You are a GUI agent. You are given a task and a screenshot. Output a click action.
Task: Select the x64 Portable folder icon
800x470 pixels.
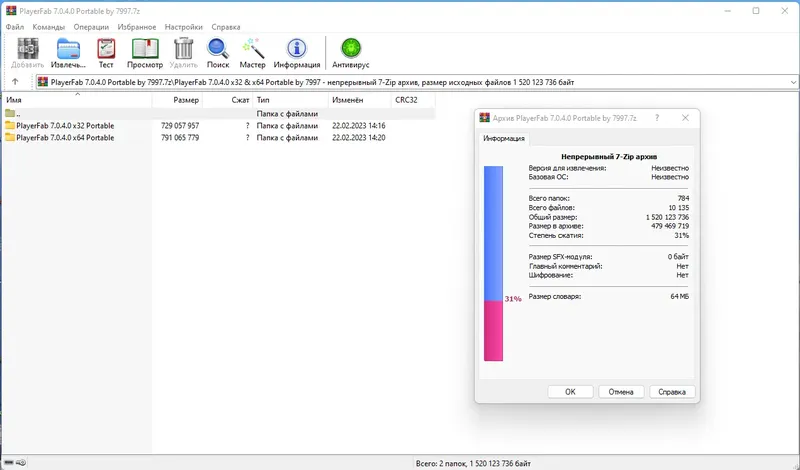point(10,137)
